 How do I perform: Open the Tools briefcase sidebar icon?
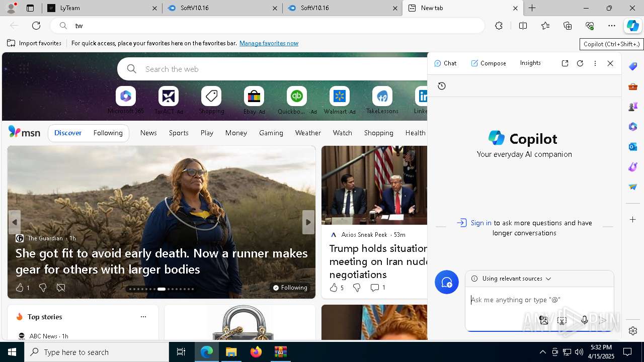(x=633, y=86)
